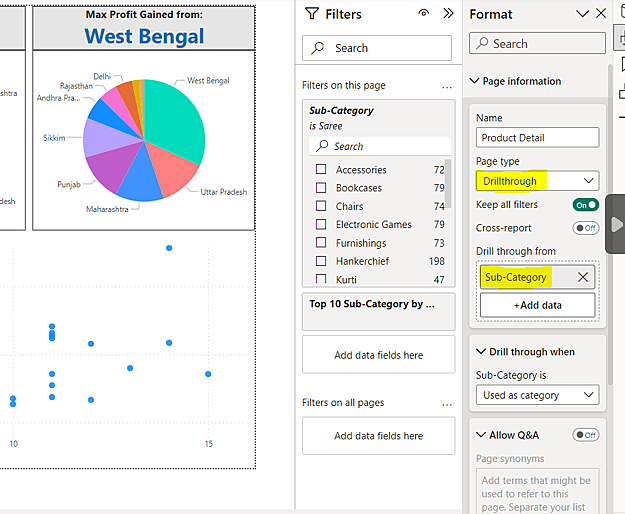Image resolution: width=625 pixels, height=514 pixels.
Task: Collapse the Filters pane with double-arrow icon
Action: [x=448, y=14]
